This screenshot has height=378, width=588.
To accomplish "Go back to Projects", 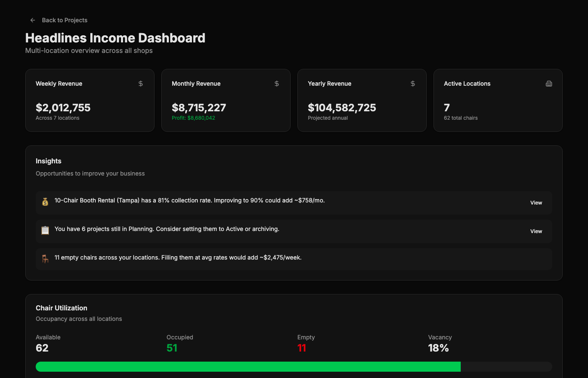I will coord(59,20).
